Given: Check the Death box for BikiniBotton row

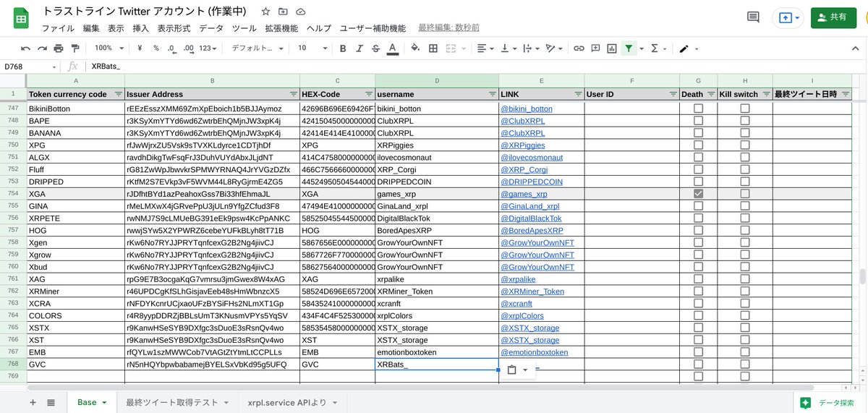Looking at the screenshot, I should tap(698, 108).
